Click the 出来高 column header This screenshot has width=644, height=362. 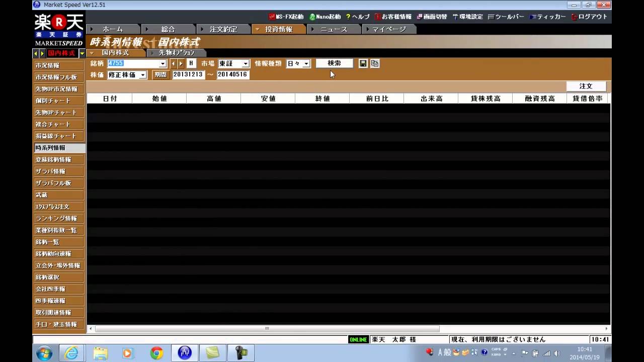pos(431,99)
